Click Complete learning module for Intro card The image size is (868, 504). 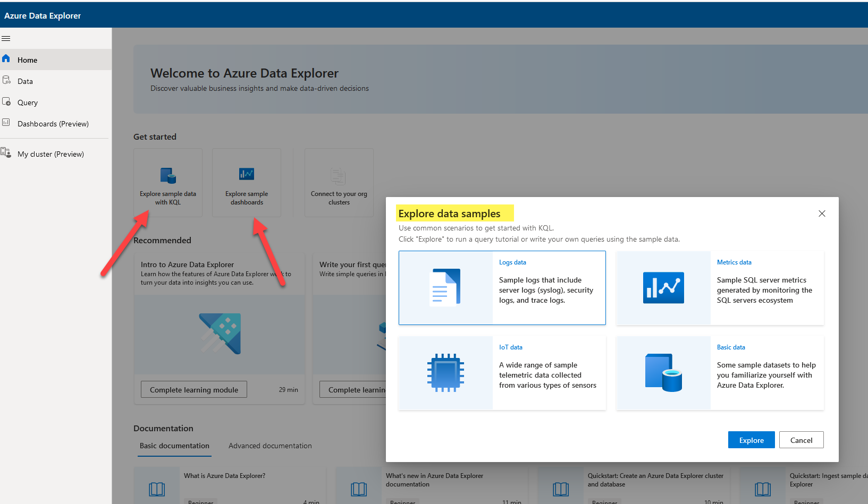coord(194,390)
